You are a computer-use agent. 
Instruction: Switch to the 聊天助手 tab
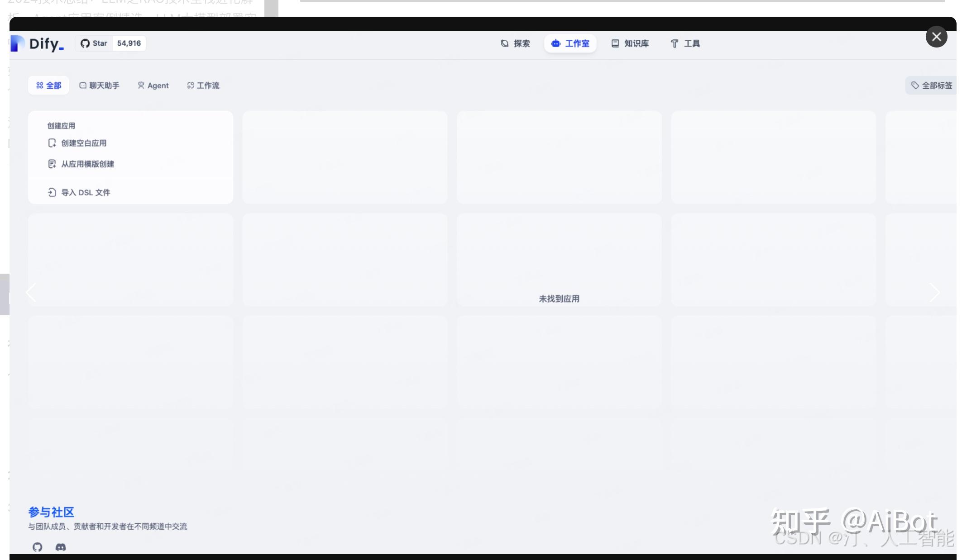click(x=99, y=85)
